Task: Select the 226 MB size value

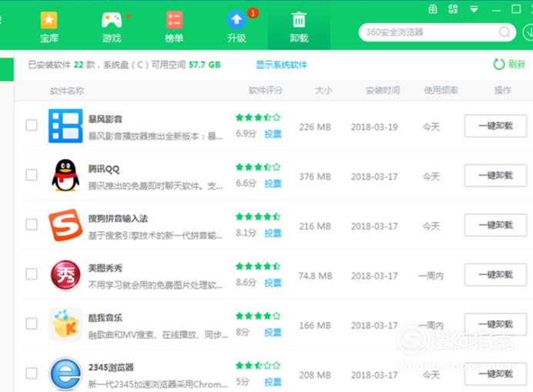Action: point(315,127)
